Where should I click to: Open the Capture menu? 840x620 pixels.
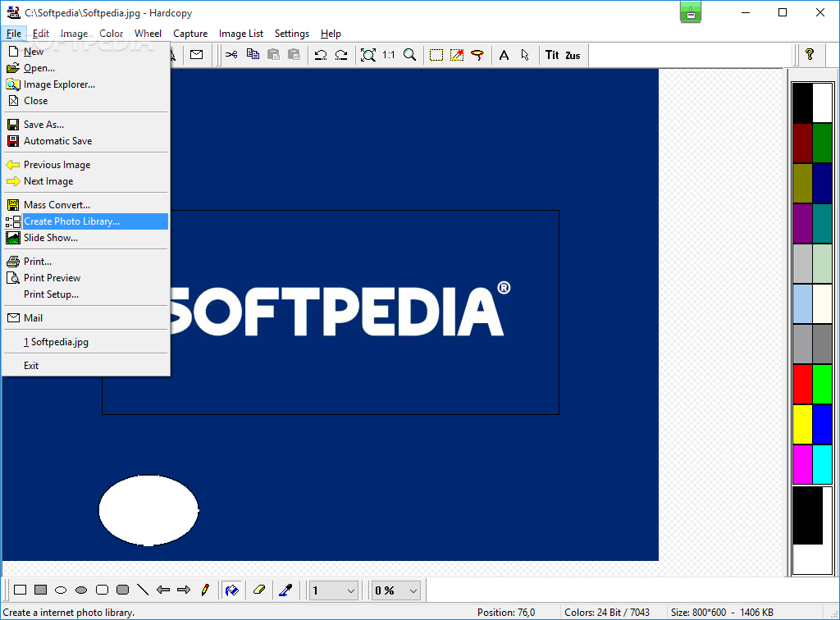[x=190, y=33]
